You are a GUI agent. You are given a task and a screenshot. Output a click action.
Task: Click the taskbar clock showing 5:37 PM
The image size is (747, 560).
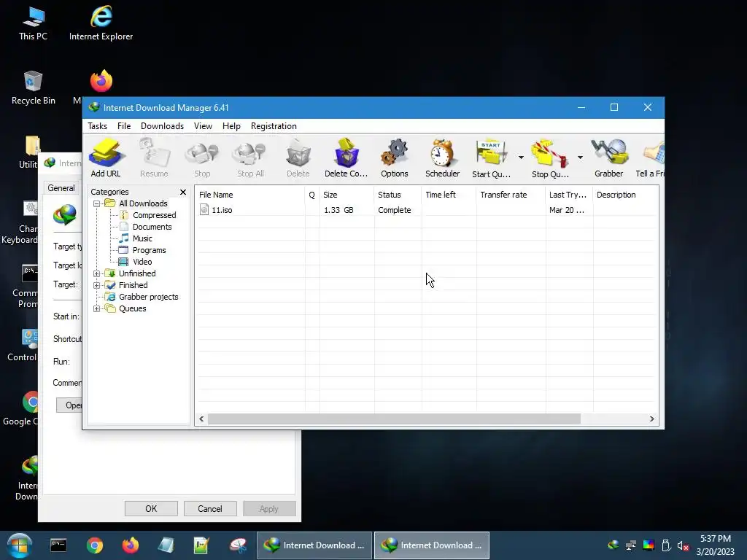[x=716, y=545]
